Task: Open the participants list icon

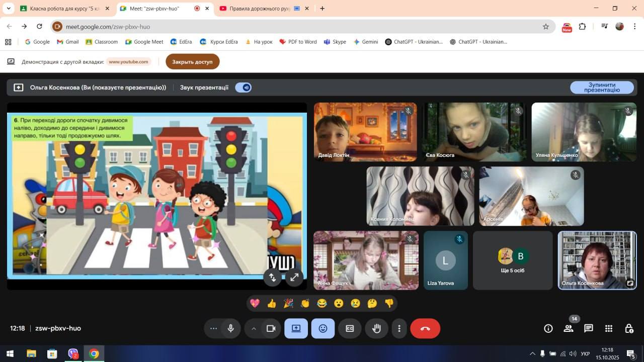Action: tap(569, 328)
